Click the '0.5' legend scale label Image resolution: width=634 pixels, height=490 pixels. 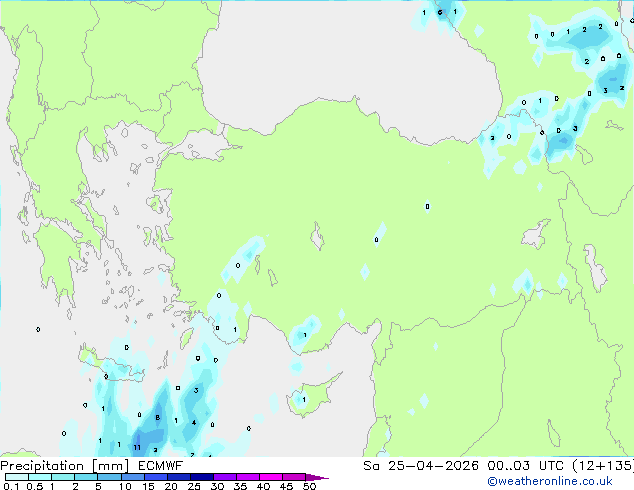(35, 486)
